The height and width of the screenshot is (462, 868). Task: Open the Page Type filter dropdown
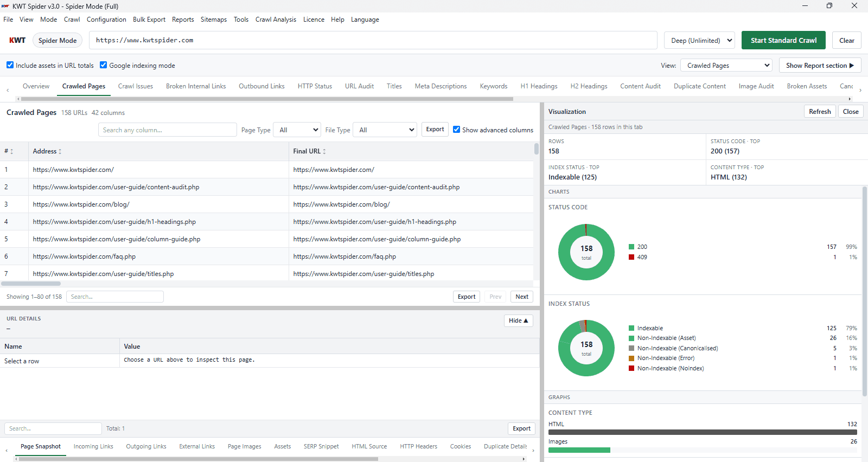click(297, 130)
